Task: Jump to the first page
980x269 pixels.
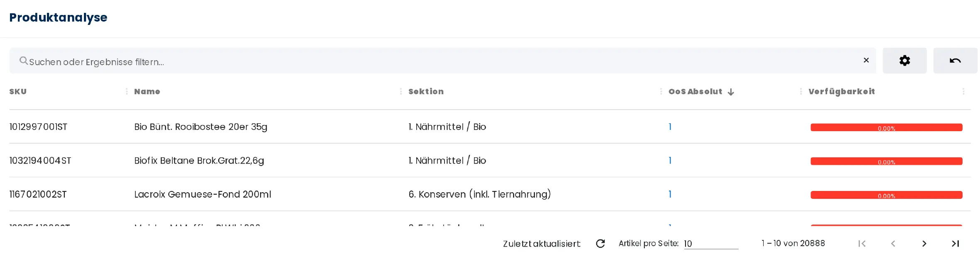Action: pyautogui.click(x=862, y=244)
